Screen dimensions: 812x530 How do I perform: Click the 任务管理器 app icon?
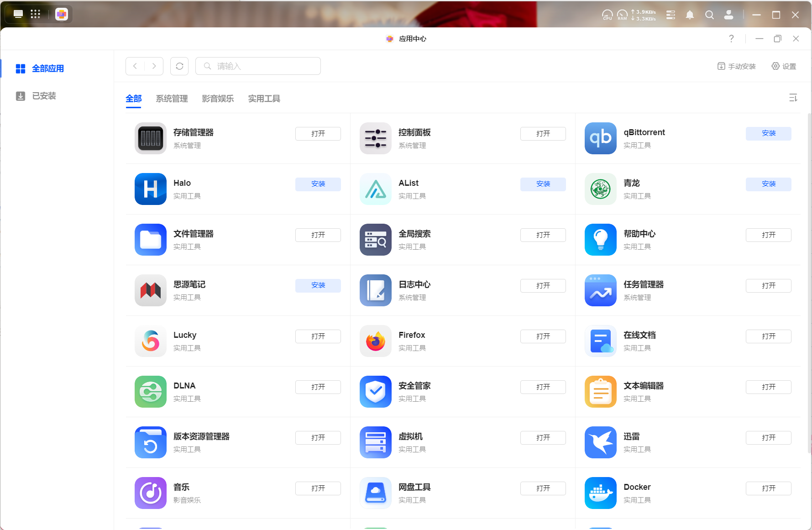pyautogui.click(x=601, y=290)
